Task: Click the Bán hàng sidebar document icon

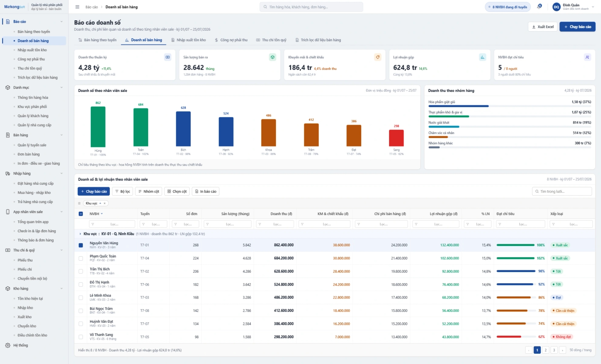Action: [8, 135]
